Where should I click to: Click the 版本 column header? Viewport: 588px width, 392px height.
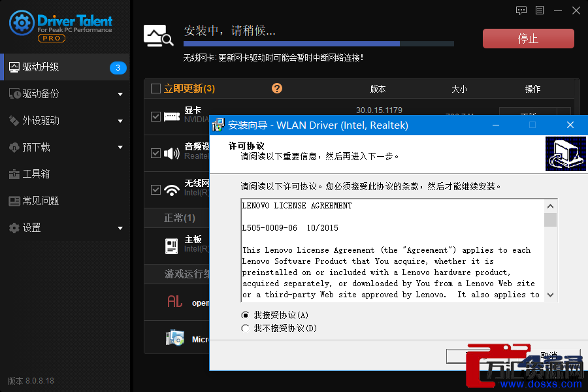click(x=378, y=89)
